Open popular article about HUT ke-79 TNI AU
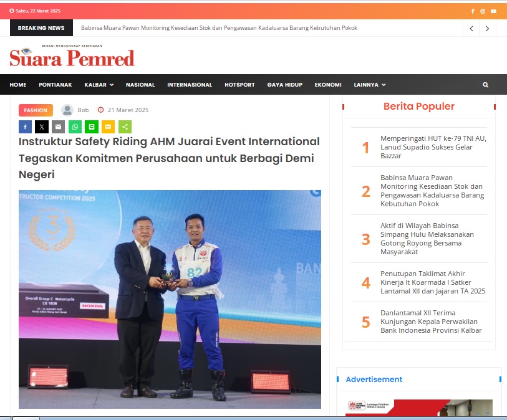 click(x=433, y=147)
